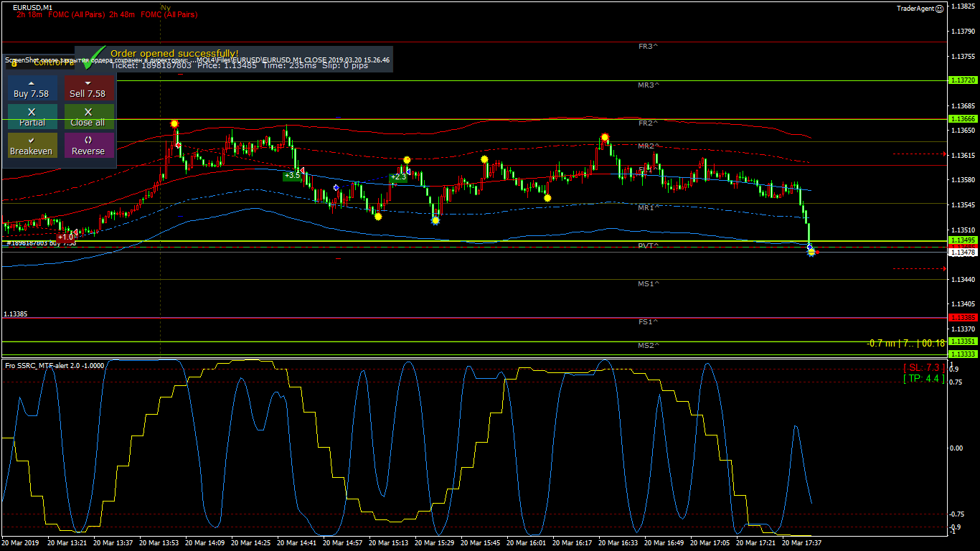Click the +3.5 profit label
This screenshot has height=551, width=980.
coord(292,175)
